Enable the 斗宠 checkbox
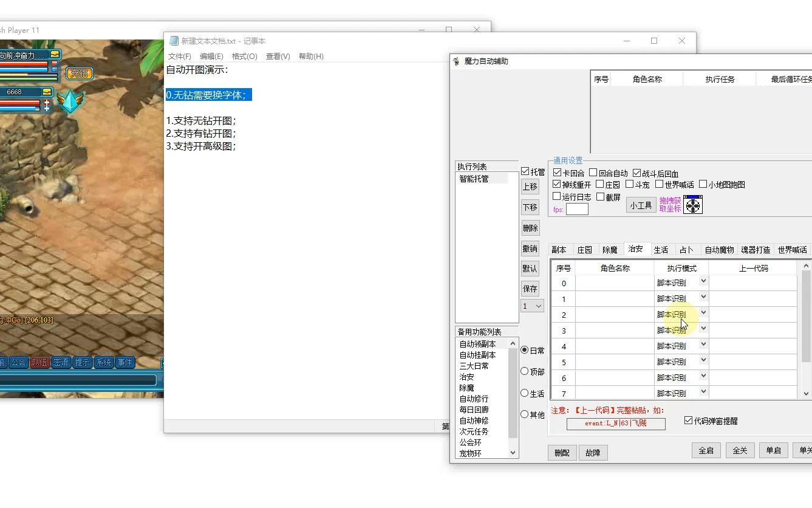 629,184
